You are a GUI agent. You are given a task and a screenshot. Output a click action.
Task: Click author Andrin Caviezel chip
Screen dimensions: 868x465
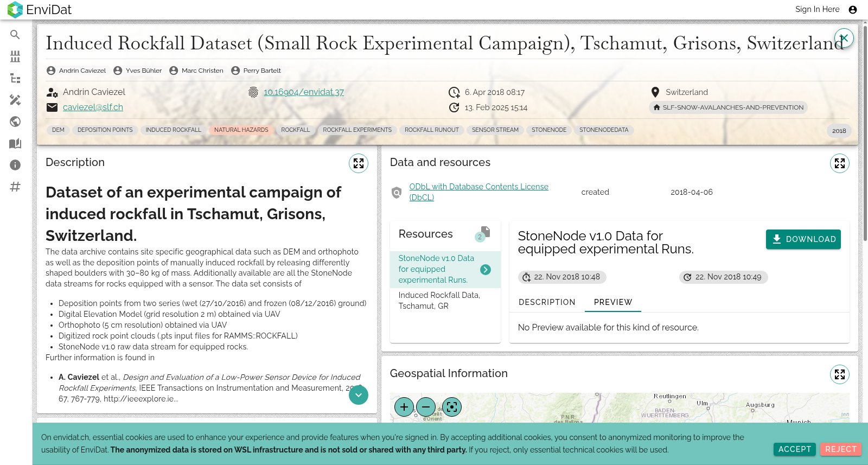(76, 71)
